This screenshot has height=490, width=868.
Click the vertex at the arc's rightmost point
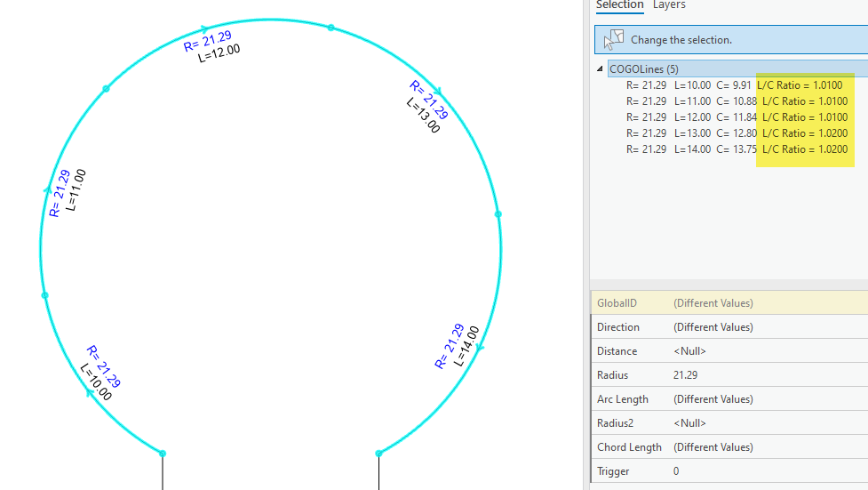(x=498, y=214)
